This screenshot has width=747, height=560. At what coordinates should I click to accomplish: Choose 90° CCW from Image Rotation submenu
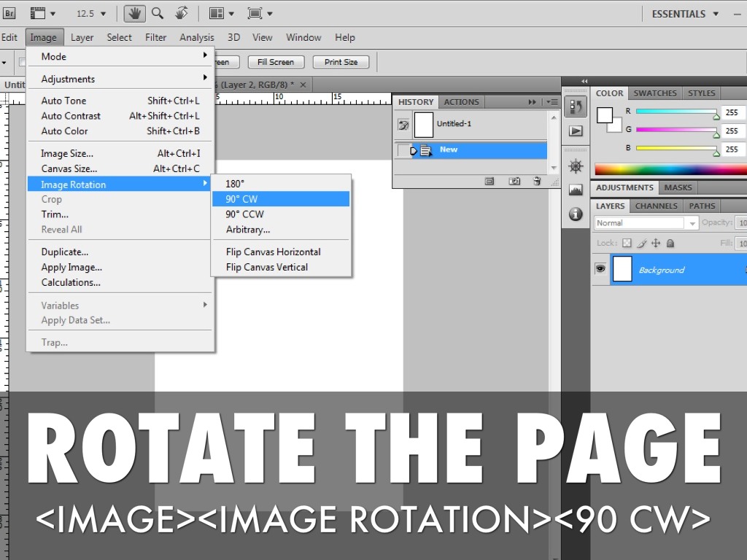(x=244, y=214)
